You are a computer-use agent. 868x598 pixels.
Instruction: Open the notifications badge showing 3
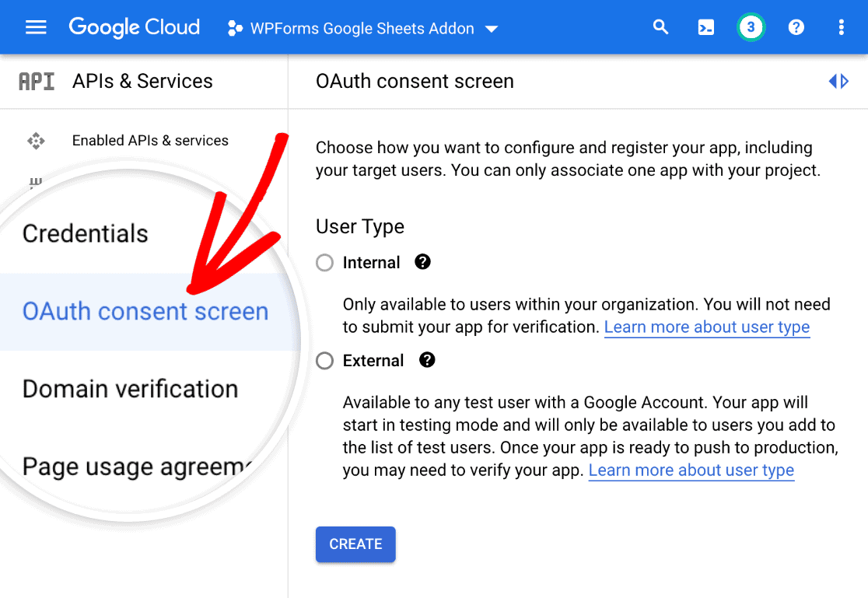coord(751,27)
